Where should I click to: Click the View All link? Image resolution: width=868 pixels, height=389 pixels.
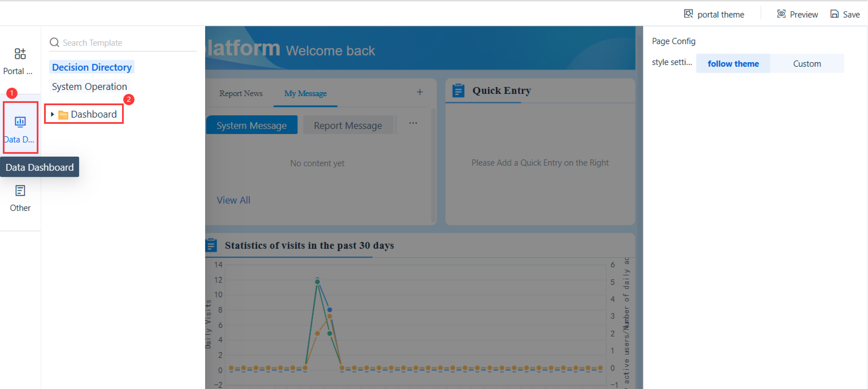234,200
